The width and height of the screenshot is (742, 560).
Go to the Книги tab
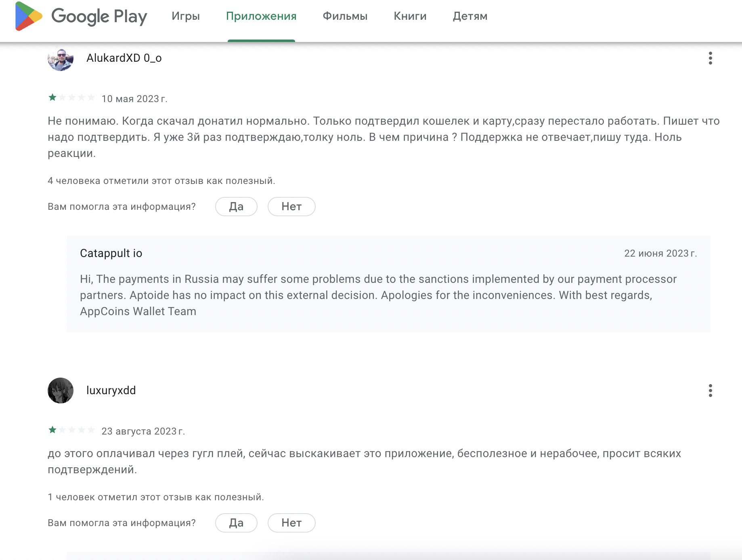[x=410, y=17]
